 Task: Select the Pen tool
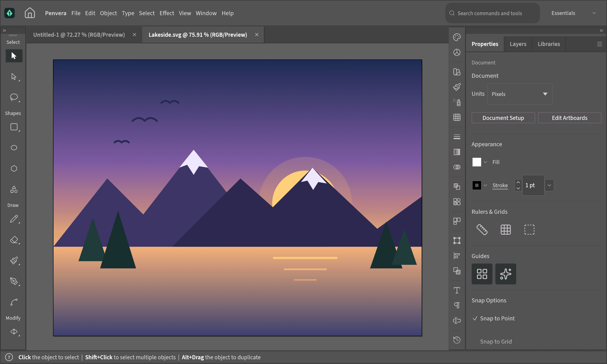point(14,281)
